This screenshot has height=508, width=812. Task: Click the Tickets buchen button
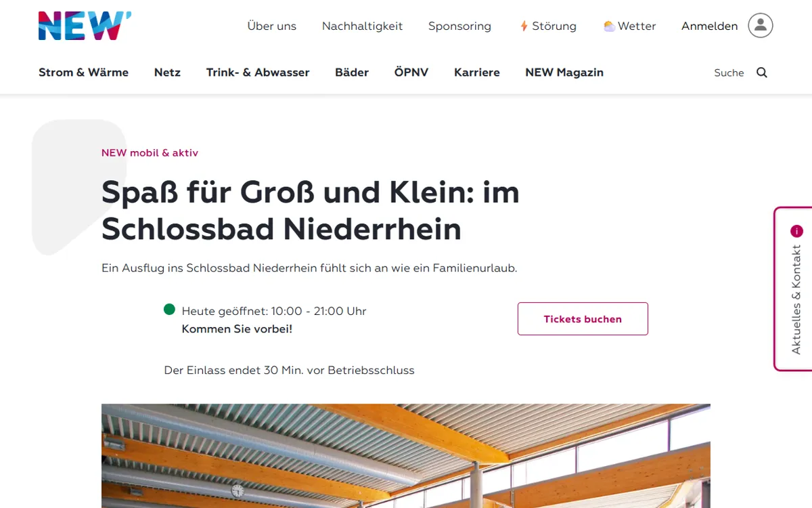pos(583,319)
